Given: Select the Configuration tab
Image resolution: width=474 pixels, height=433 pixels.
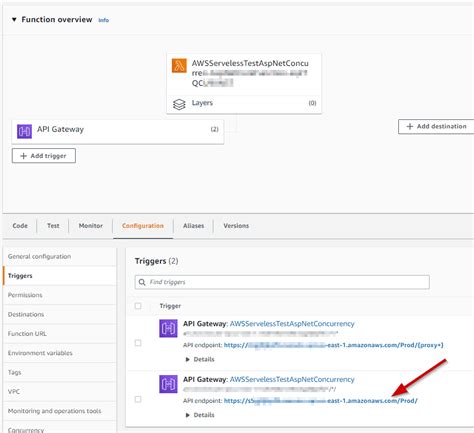Looking at the screenshot, I should coord(143,226).
